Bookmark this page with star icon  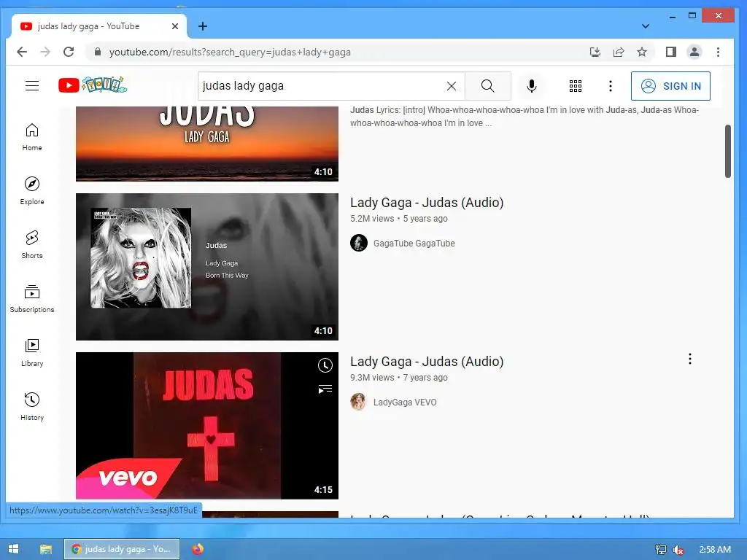point(642,52)
